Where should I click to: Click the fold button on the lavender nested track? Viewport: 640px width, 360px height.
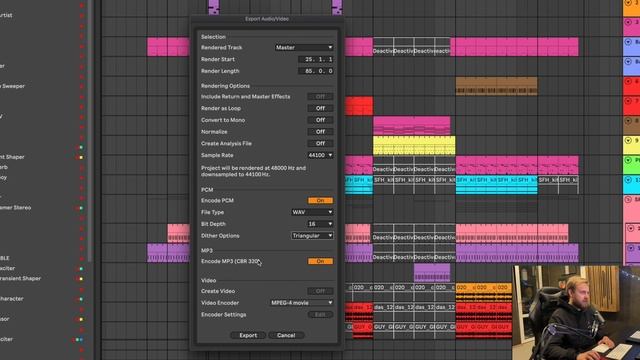[x=631, y=248]
